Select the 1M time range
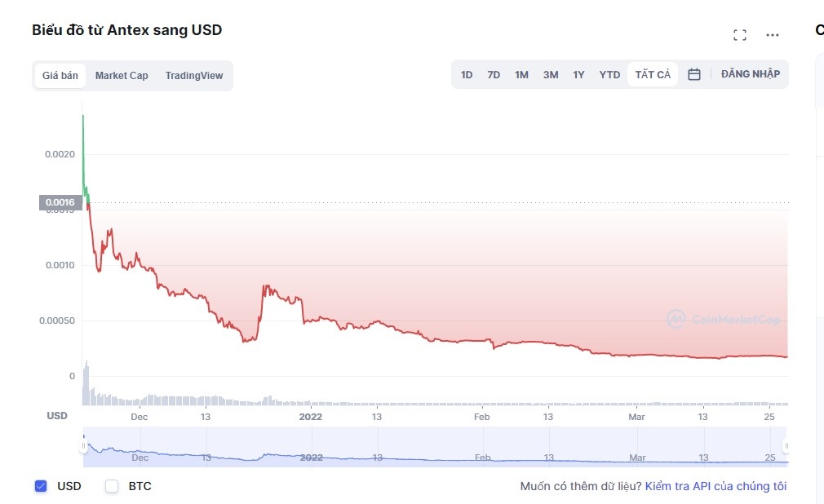 coord(521,74)
